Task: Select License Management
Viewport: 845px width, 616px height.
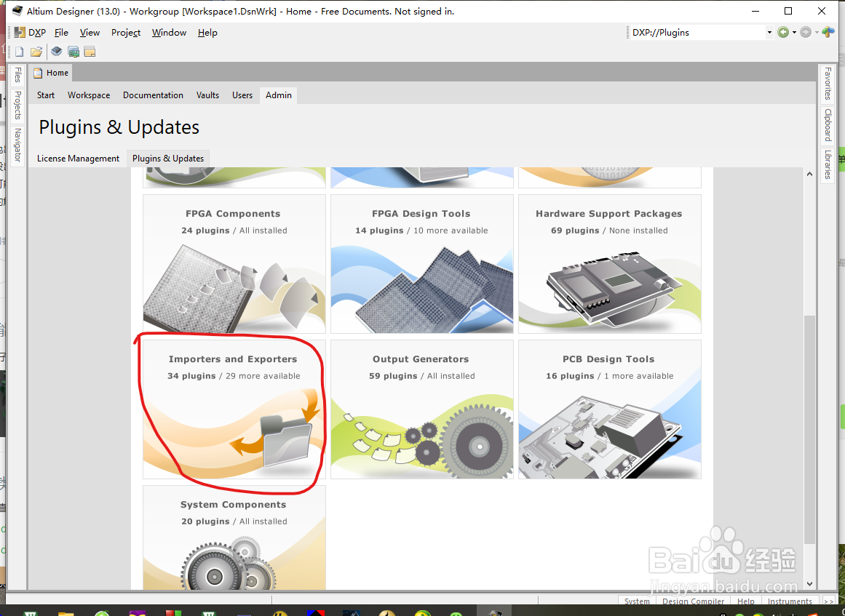Action: click(x=78, y=158)
